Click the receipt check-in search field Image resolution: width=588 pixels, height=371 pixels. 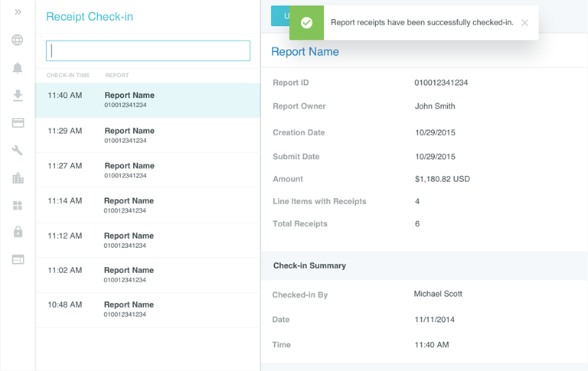pos(148,51)
